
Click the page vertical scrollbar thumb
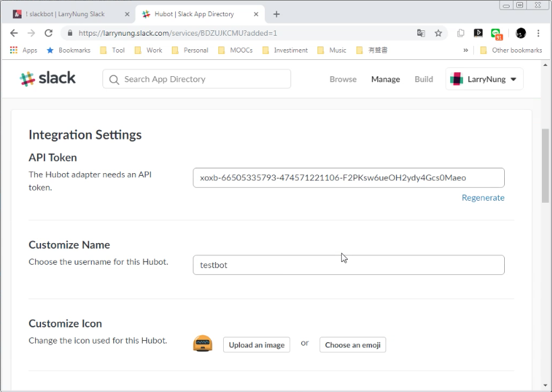point(545,166)
